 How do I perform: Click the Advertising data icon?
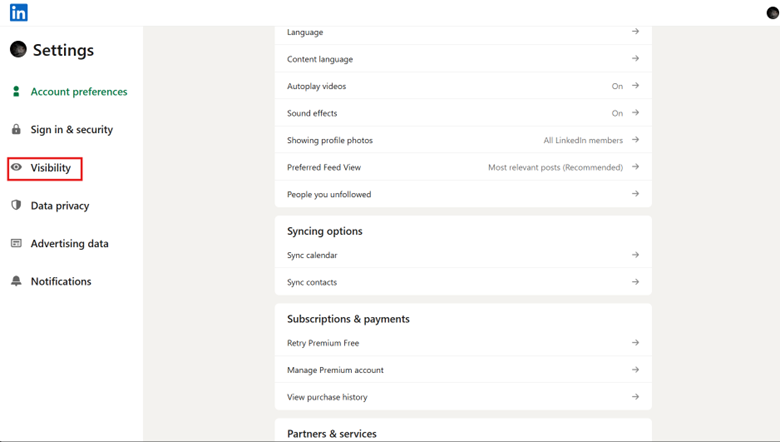[16, 243]
